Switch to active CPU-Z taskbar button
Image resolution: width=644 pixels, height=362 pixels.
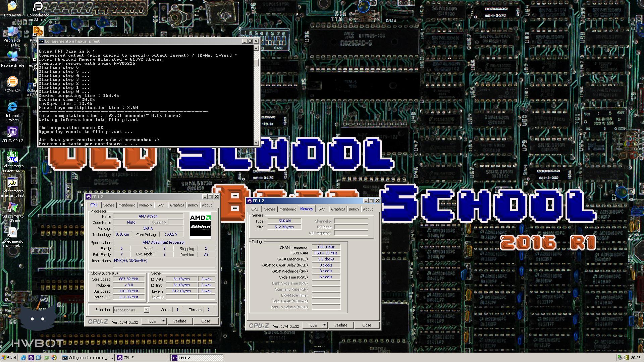198,358
